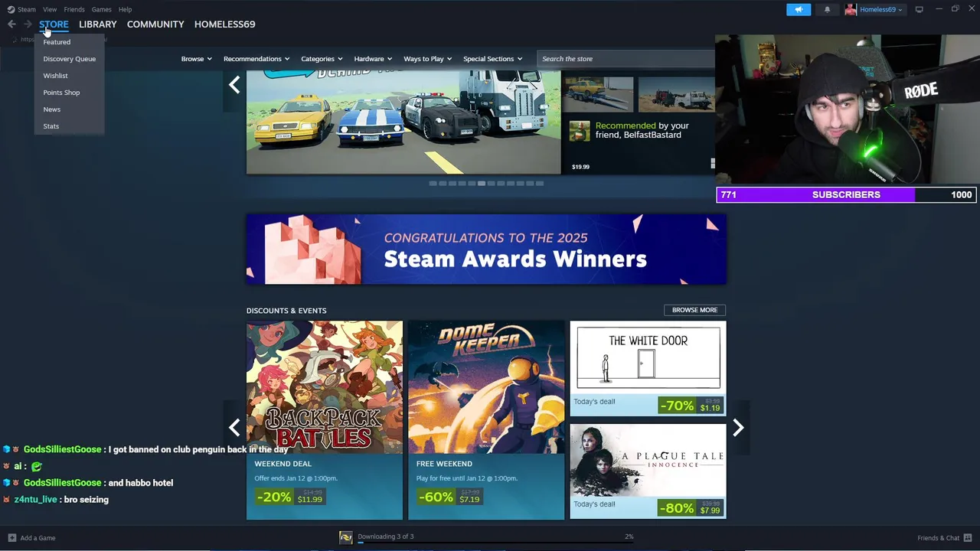Click the Add a Game link
Viewport: 980px width, 551px height.
coord(38,538)
